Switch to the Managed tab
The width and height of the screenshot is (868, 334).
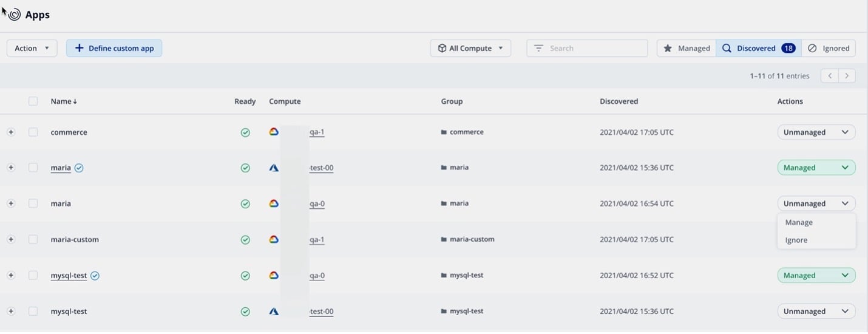coord(687,49)
